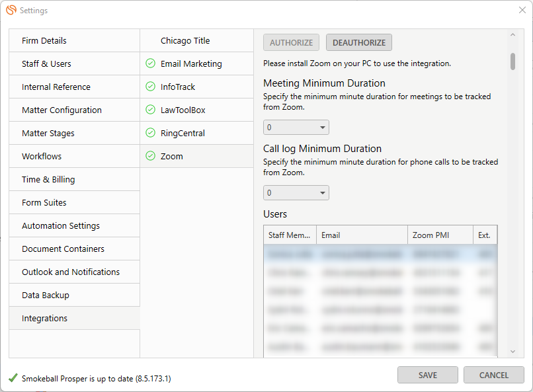Image resolution: width=533 pixels, height=392 pixels.
Task: Click the Ext. column header
Action: pyautogui.click(x=485, y=235)
